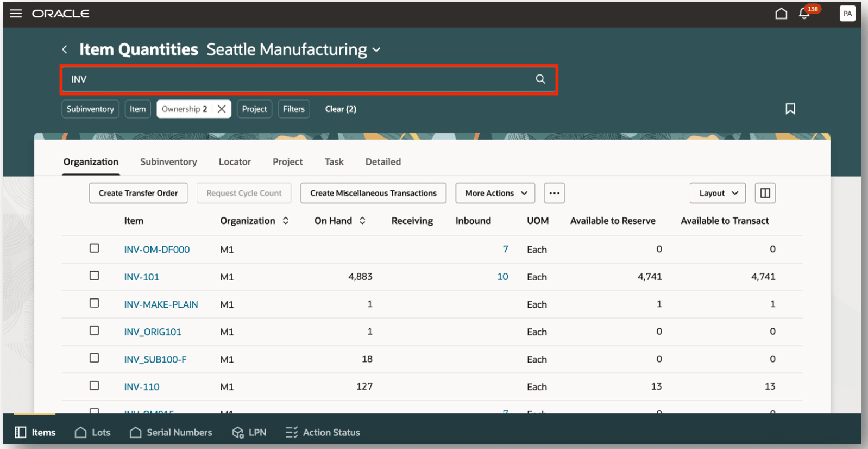Screen dimensions: 868x449
Task: Open notifications bell with 138 alerts
Action: [x=804, y=14]
